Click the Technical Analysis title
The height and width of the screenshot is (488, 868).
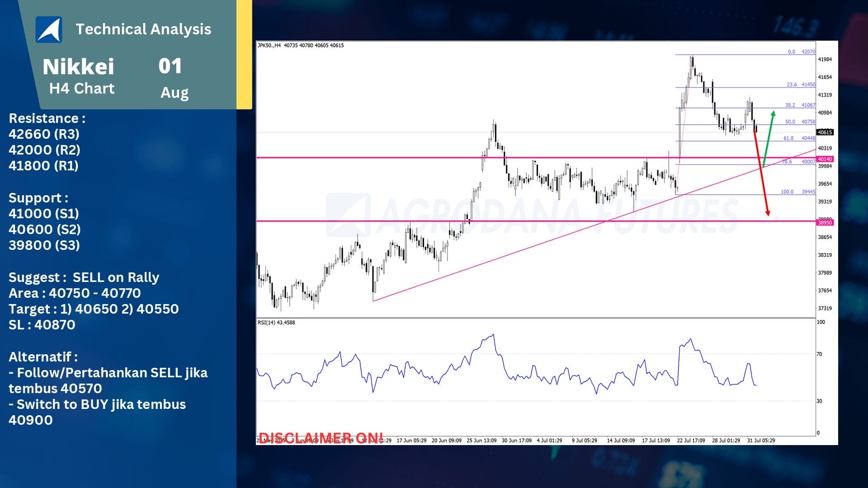pos(143,29)
